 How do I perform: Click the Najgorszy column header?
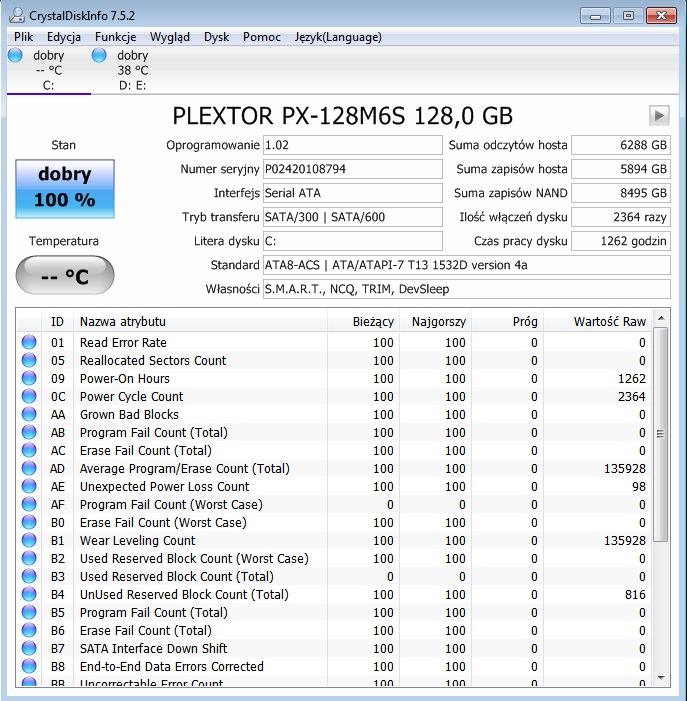pyautogui.click(x=435, y=321)
